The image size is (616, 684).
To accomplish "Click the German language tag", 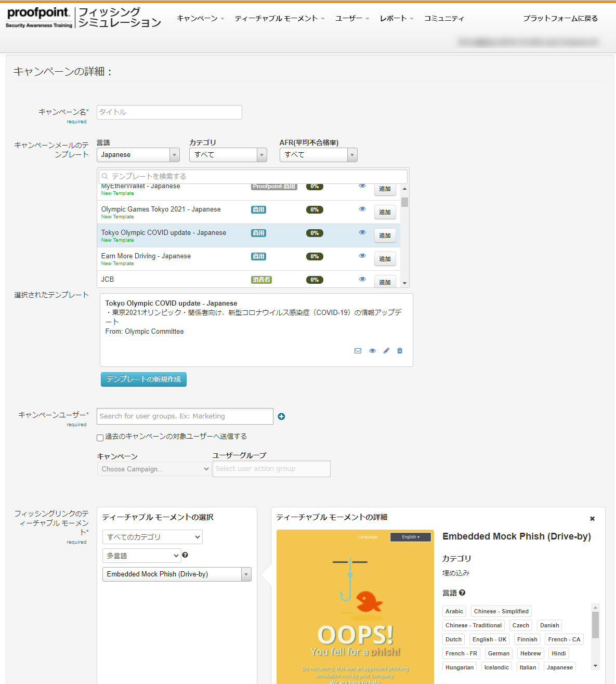I will pyautogui.click(x=499, y=653).
